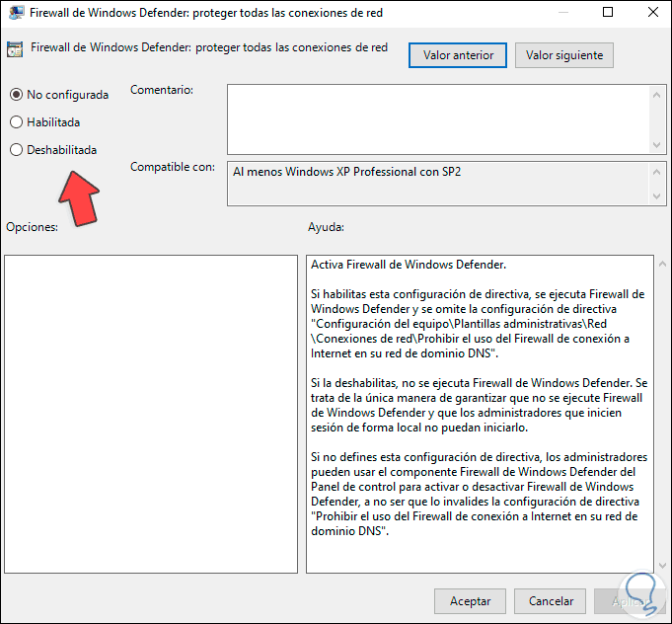Click the Valor anterior button
Image resolution: width=672 pixels, height=624 pixels.
458,55
